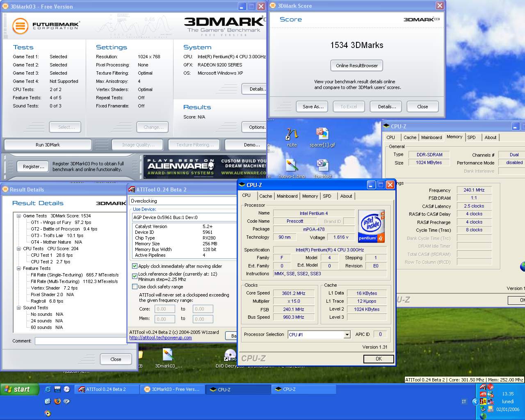Open spacer[1].gif desktop file
525x420 pixels.
(322, 137)
